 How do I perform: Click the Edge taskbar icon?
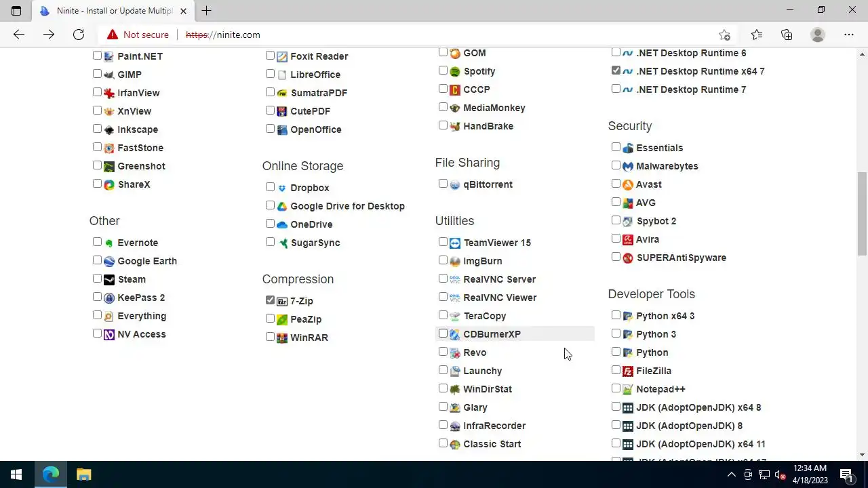coord(51,474)
